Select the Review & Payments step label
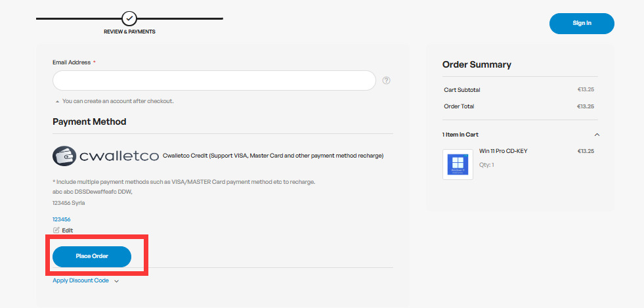The height and width of the screenshot is (308, 644). [x=129, y=32]
